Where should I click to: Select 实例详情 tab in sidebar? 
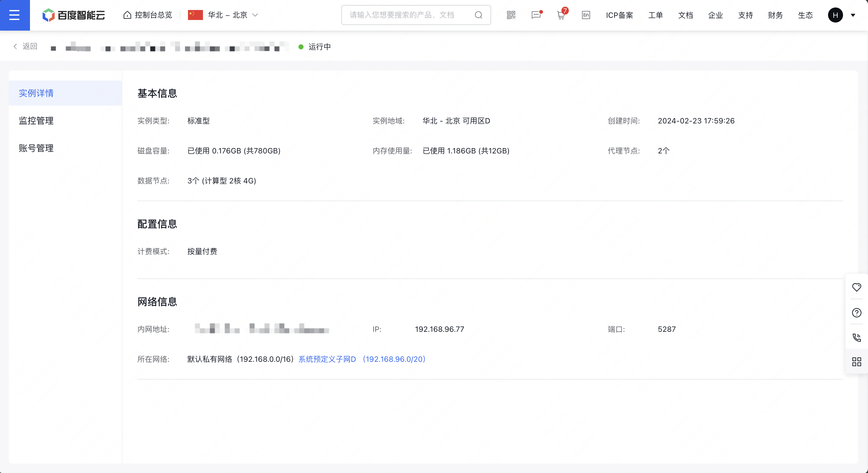click(x=65, y=93)
